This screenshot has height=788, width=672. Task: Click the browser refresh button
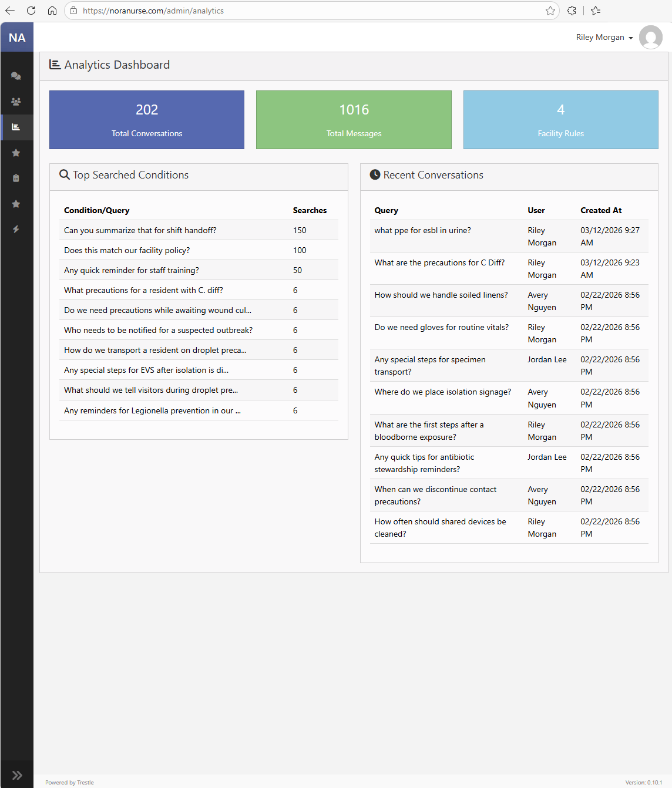click(31, 11)
